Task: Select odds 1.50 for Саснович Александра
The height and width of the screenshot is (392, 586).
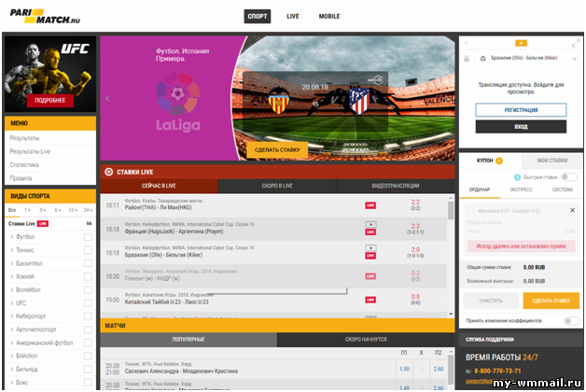Action: (x=404, y=369)
